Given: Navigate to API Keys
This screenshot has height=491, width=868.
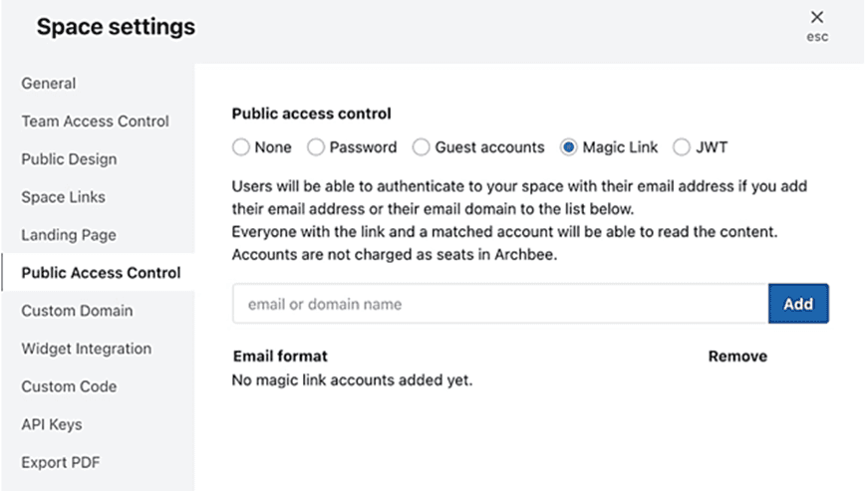Looking at the screenshot, I should coord(52,424).
